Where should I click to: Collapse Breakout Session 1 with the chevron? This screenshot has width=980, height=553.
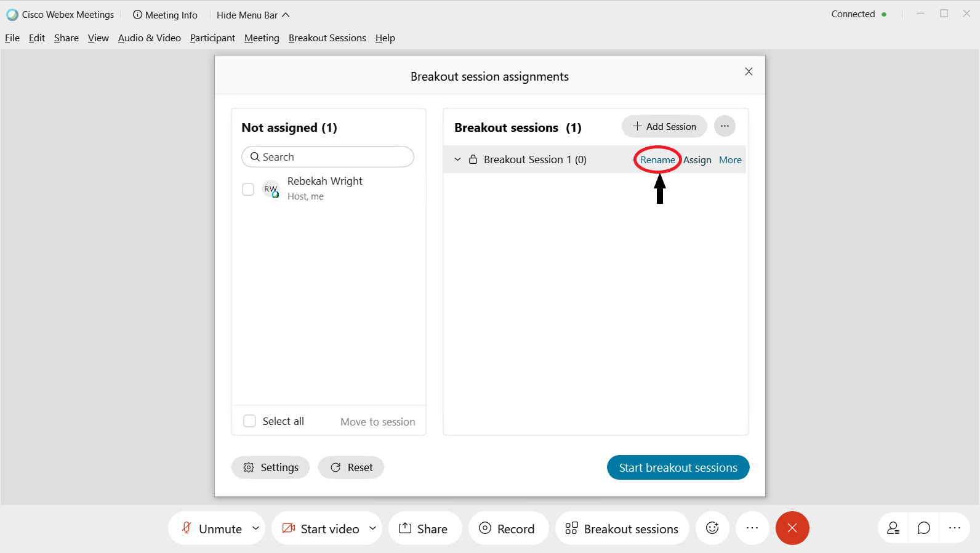coord(457,159)
